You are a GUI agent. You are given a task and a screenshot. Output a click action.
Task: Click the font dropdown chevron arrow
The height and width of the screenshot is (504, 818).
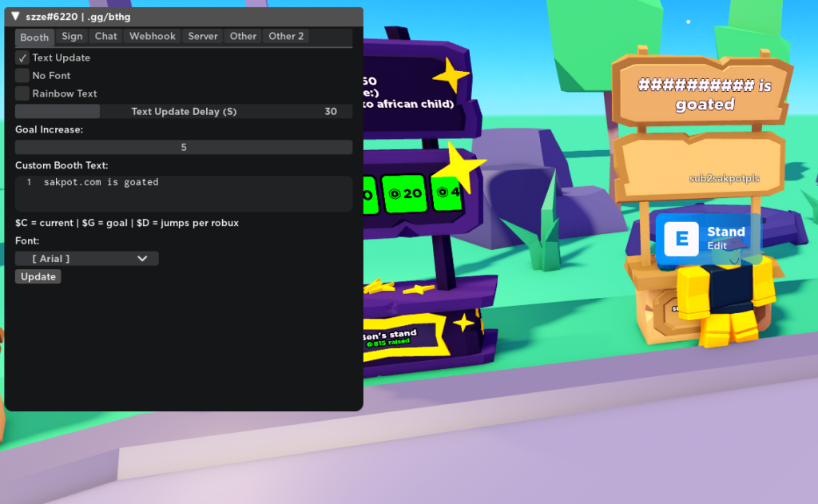[x=142, y=259]
